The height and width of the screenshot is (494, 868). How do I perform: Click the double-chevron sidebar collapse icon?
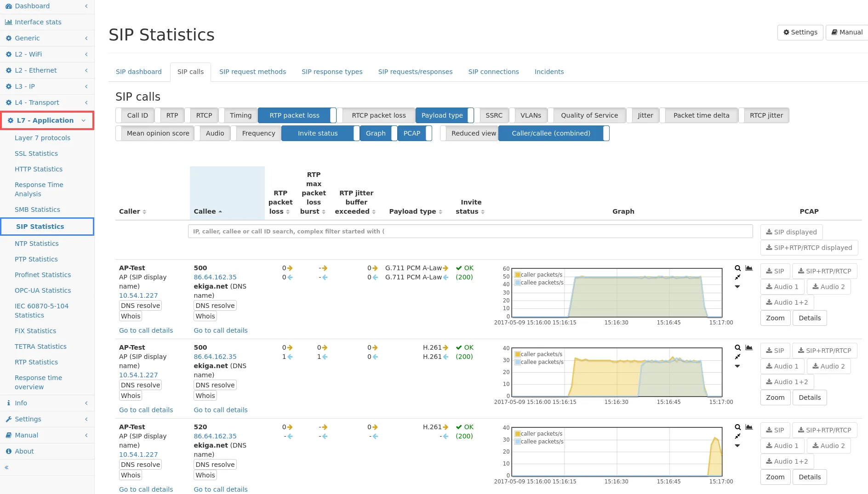6,467
